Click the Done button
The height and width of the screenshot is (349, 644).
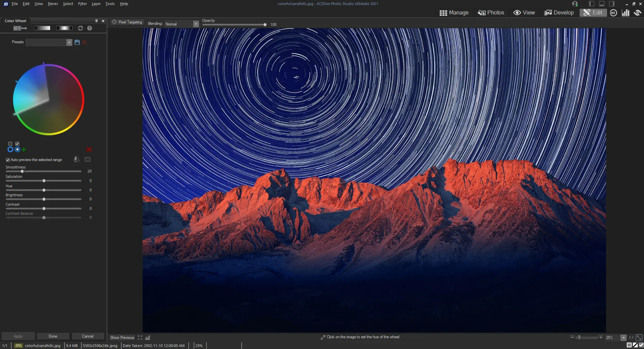pos(53,336)
